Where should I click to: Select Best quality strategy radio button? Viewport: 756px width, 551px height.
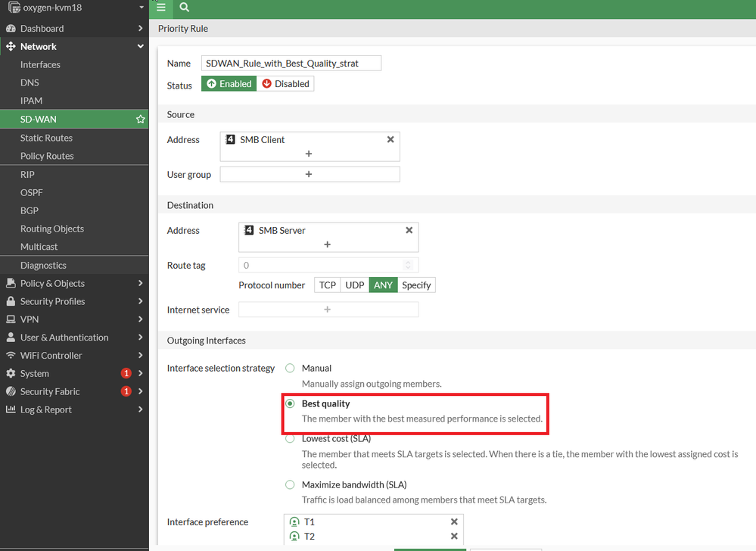pos(290,403)
